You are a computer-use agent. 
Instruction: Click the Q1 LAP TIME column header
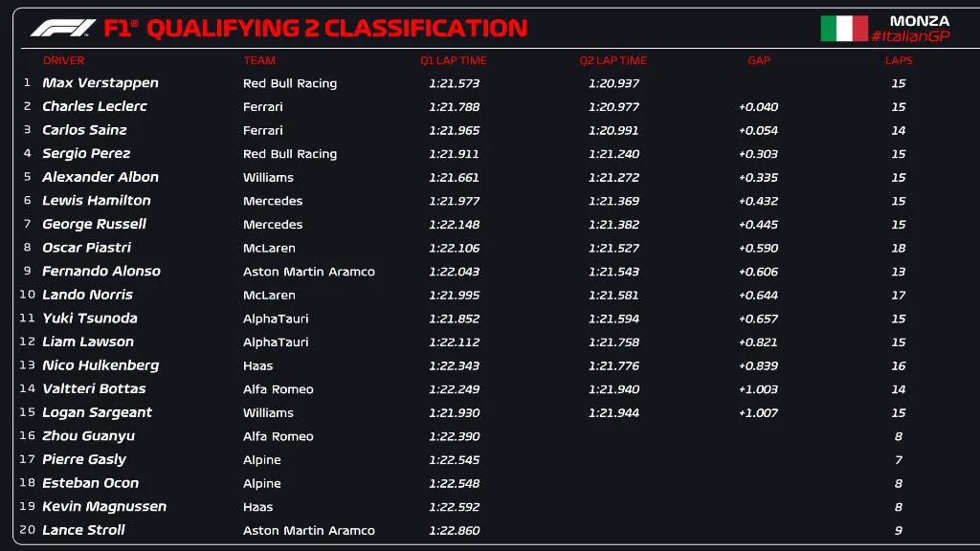454,60
